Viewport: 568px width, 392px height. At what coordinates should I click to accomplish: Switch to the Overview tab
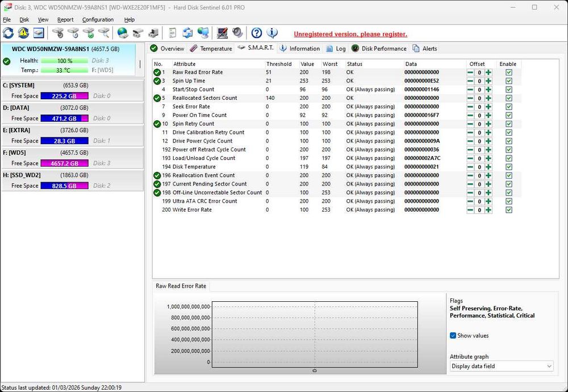(x=167, y=48)
